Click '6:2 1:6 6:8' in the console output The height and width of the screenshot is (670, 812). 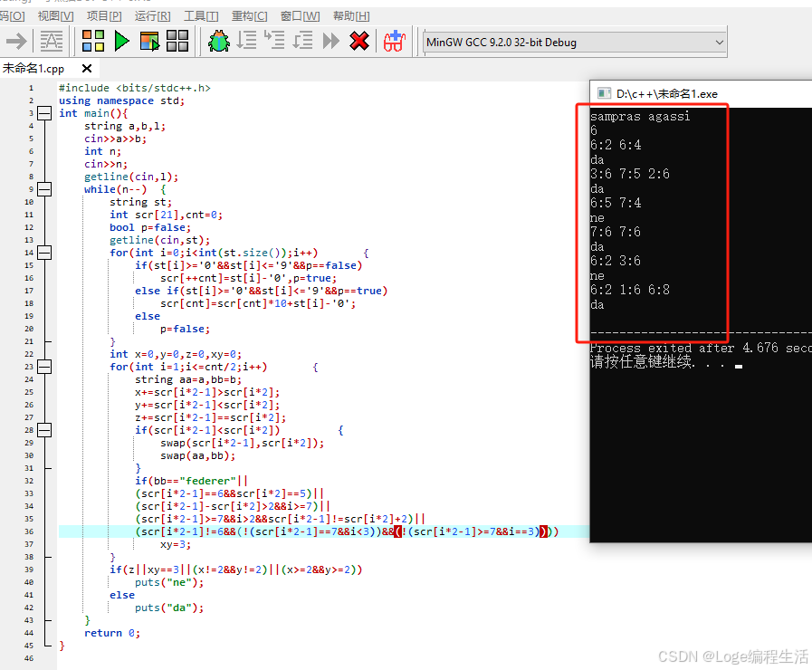pos(630,290)
